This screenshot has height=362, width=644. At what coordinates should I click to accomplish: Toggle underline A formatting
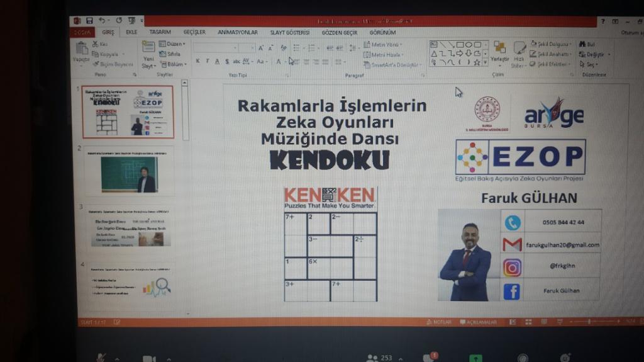click(217, 61)
